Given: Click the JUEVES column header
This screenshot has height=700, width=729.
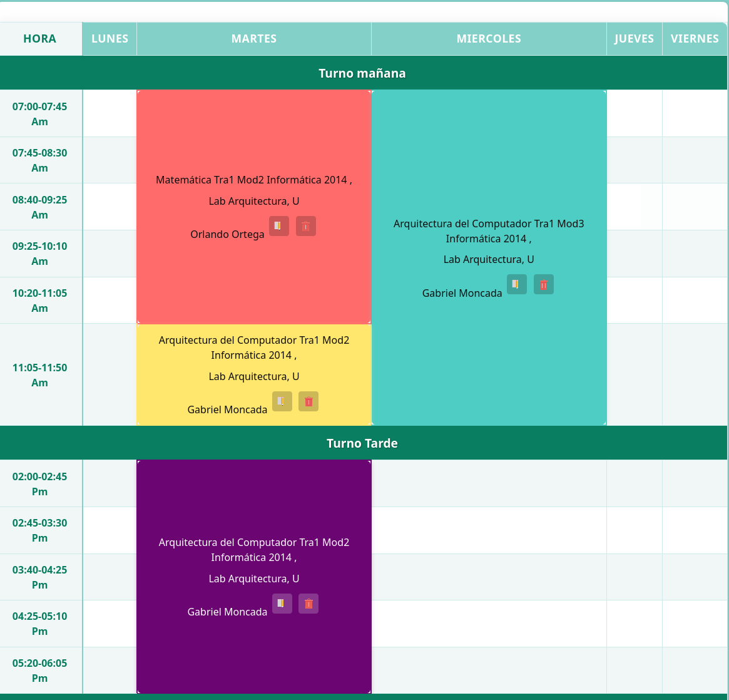Looking at the screenshot, I should [x=634, y=39].
